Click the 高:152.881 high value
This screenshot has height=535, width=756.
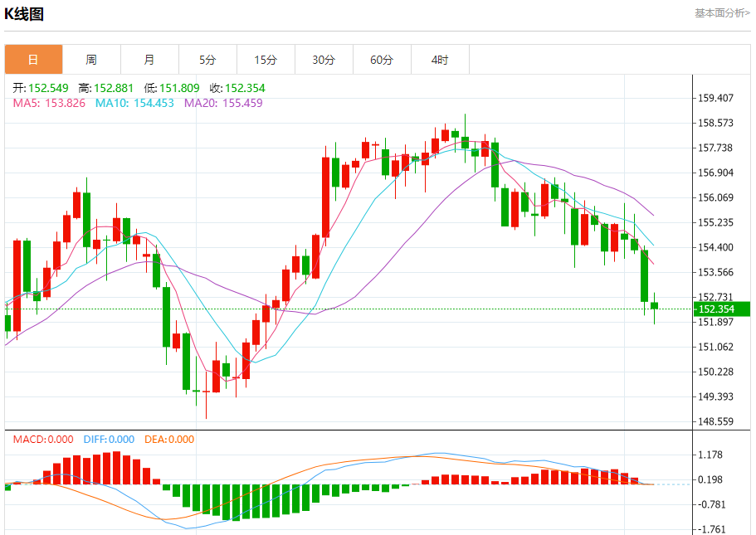click(105, 88)
